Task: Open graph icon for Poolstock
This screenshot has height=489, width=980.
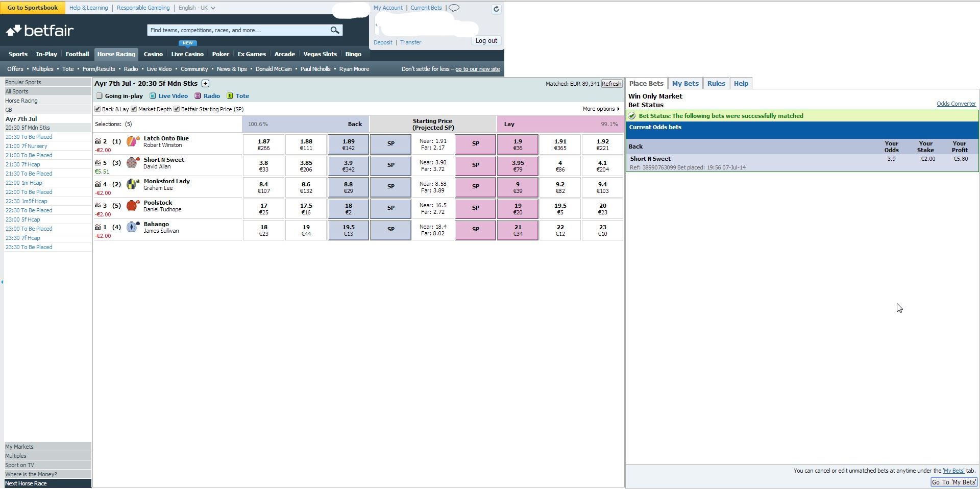Action: 97,206
